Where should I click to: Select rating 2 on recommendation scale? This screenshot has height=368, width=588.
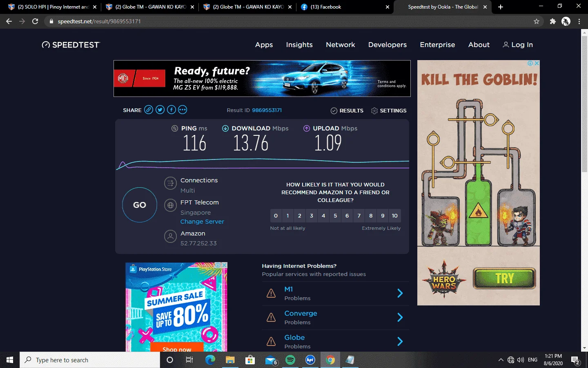pyautogui.click(x=300, y=216)
